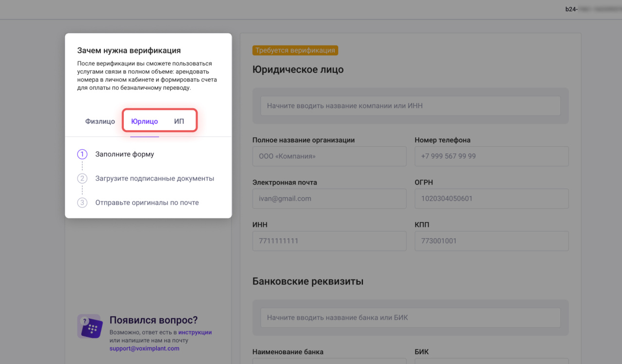Focus the Полное название организации field
The image size is (622, 364).
[x=329, y=156]
